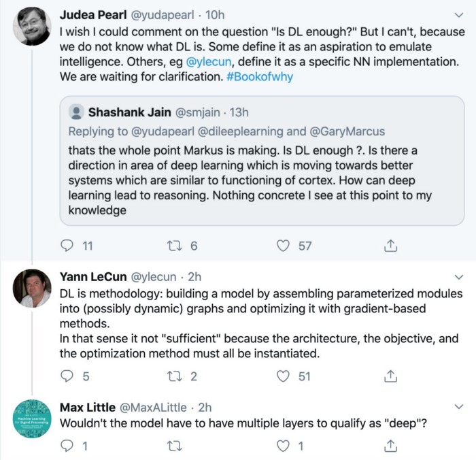Expand Max Little tweet options chevron
Image resolution: width=476 pixels, height=460 pixels.
coord(457,407)
